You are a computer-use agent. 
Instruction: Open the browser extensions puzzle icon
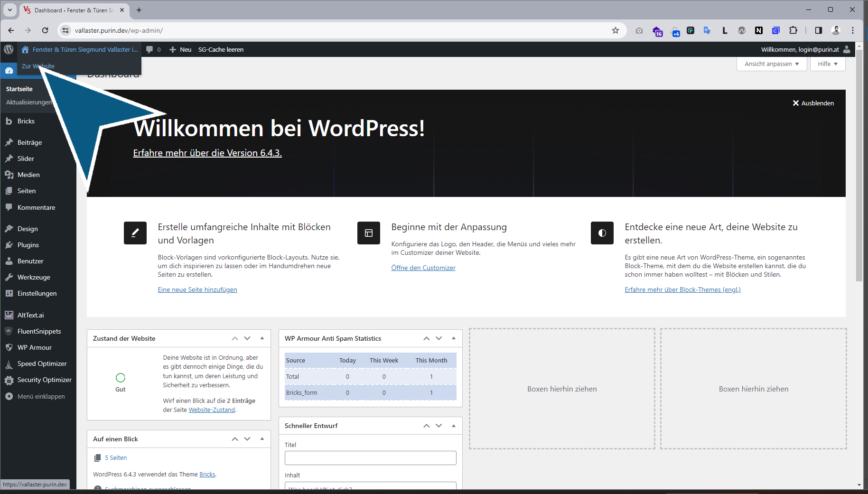793,30
